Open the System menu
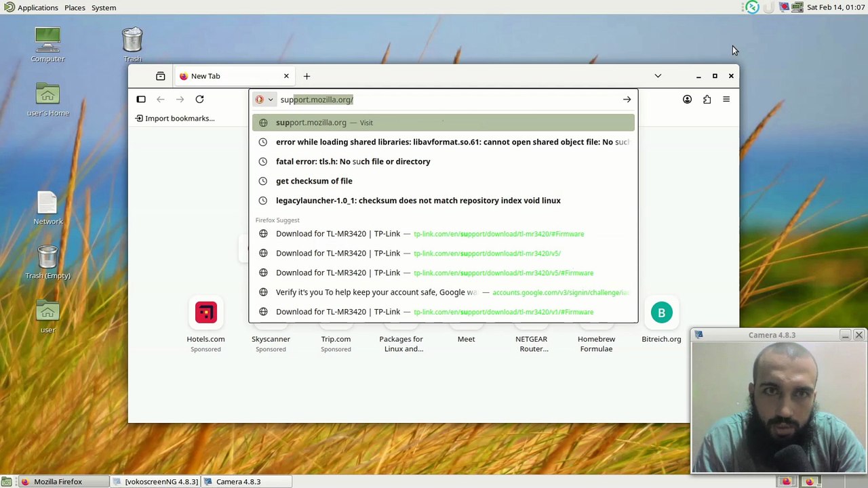Screen dimensions: 868x488 pos(104,7)
